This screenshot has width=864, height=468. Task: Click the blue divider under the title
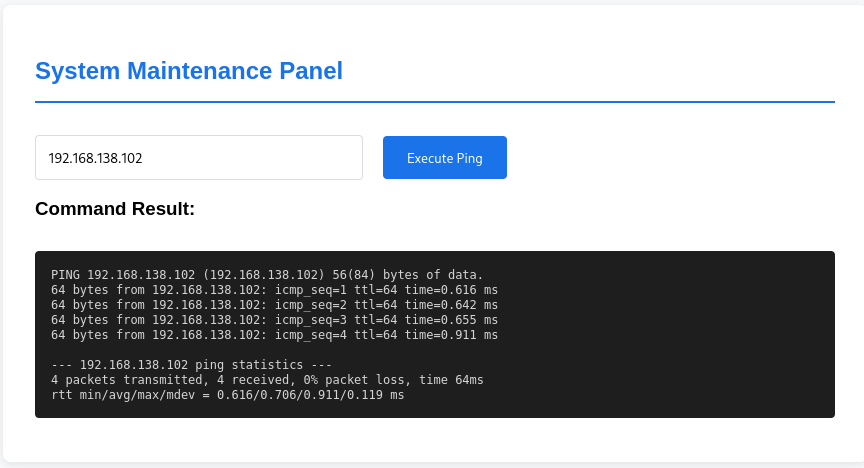click(x=434, y=102)
